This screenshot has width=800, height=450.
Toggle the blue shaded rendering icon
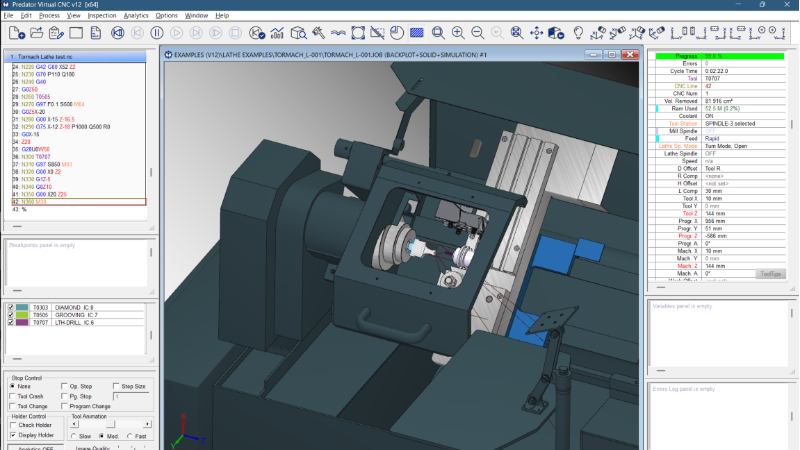[x=417, y=33]
